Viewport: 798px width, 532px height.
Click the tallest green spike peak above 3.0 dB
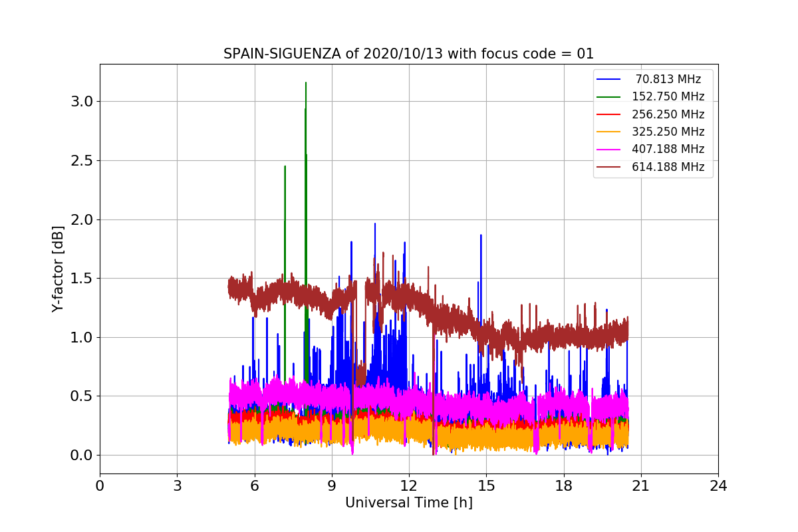(306, 83)
